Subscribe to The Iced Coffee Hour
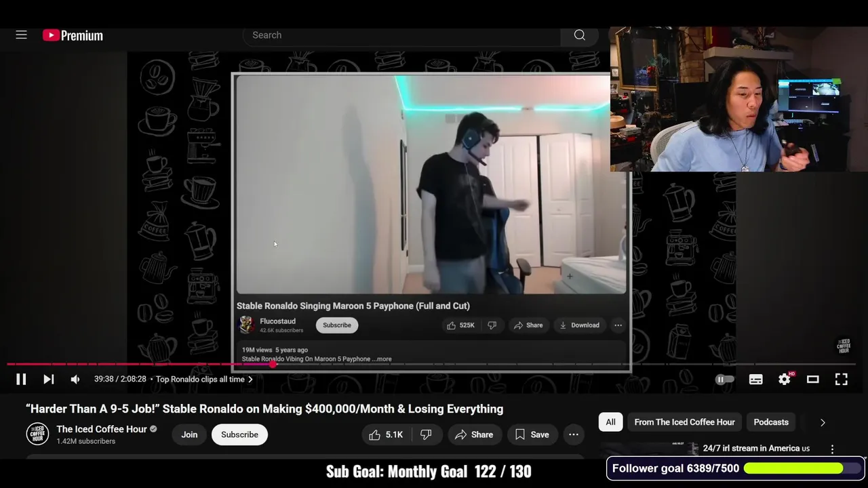868x488 pixels. point(239,434)
